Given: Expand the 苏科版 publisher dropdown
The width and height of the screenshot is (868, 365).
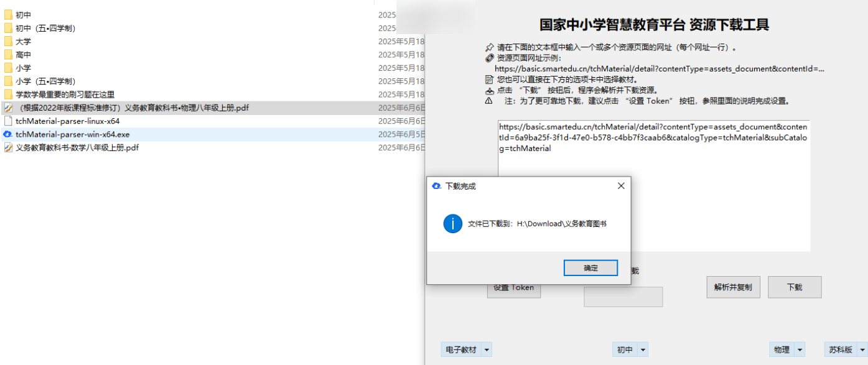Looking at the screenshot, I should pyautogui.click(x=861, y=350).
